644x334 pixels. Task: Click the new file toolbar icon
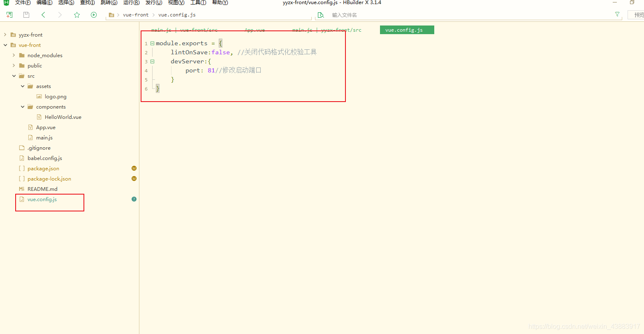[9, 15]
